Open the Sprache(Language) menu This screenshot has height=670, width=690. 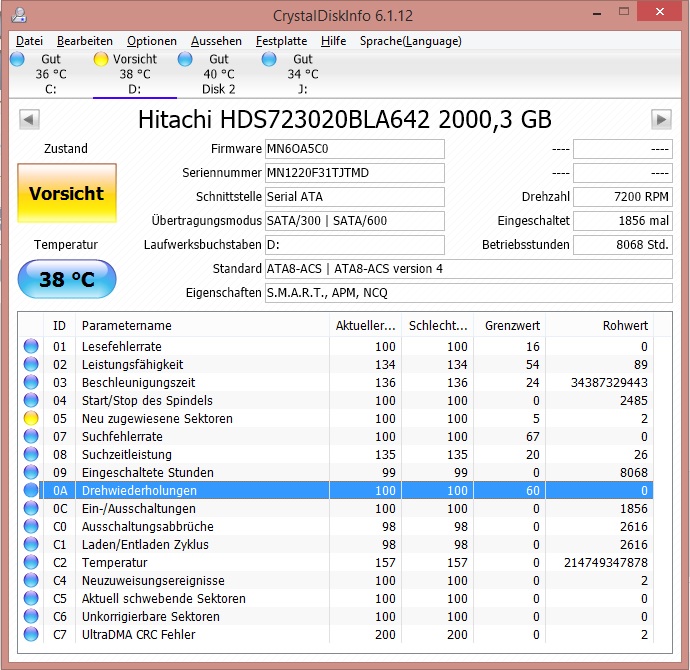point(411,41)
